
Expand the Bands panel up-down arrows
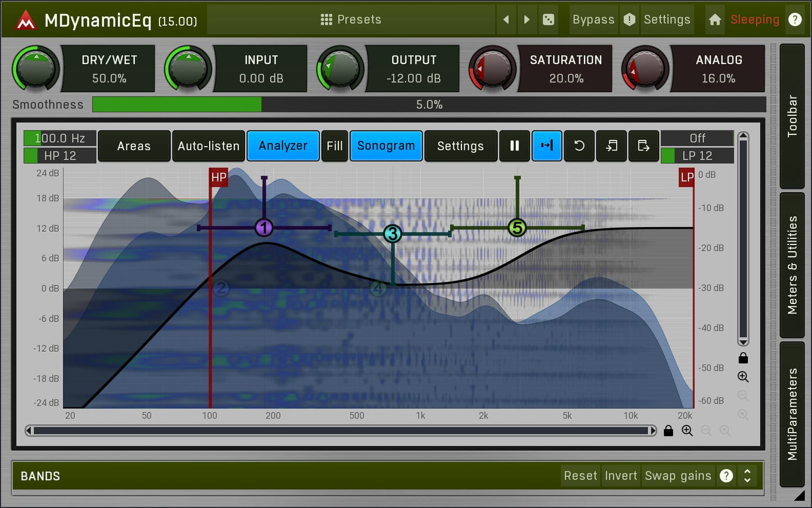coord(747,476)
